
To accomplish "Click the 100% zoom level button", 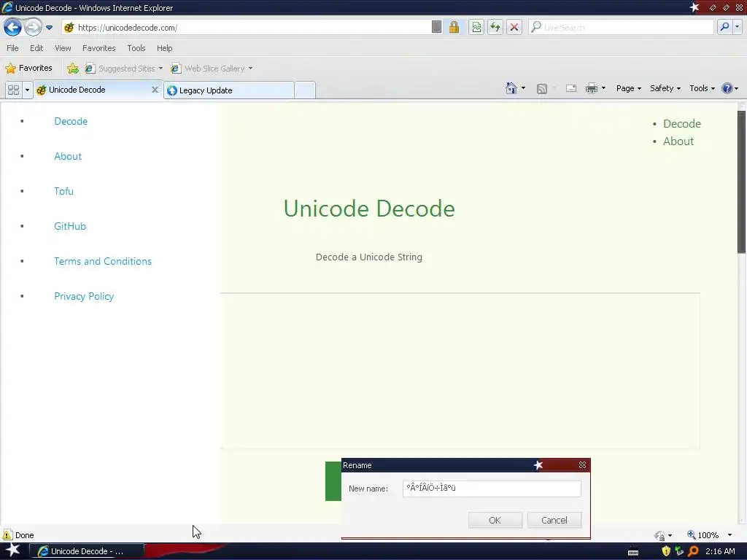I will pyautogui.click(x=703, y=535).
